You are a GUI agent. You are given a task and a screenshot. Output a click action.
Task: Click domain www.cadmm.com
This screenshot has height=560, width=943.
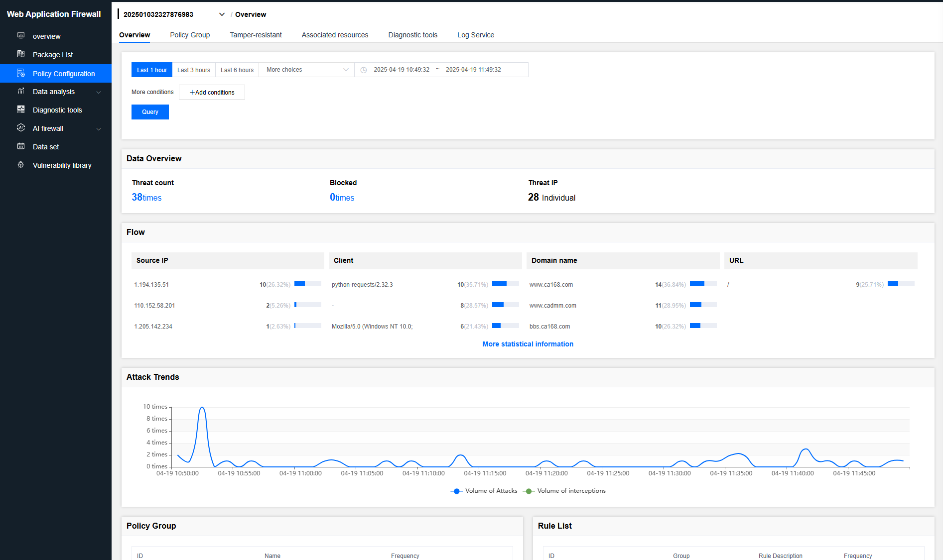[x=552, y=306]
